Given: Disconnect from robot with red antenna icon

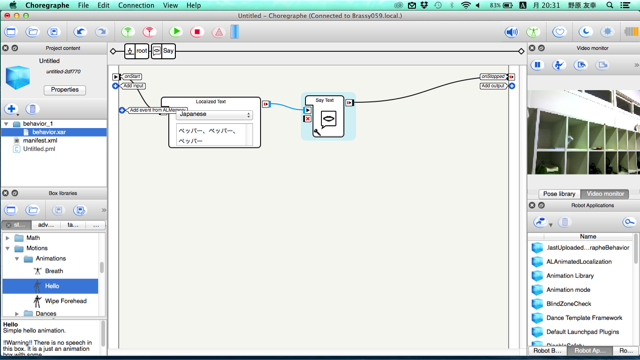Looking at the screenshot, I should pyautogui.click(x=149, y=32).
